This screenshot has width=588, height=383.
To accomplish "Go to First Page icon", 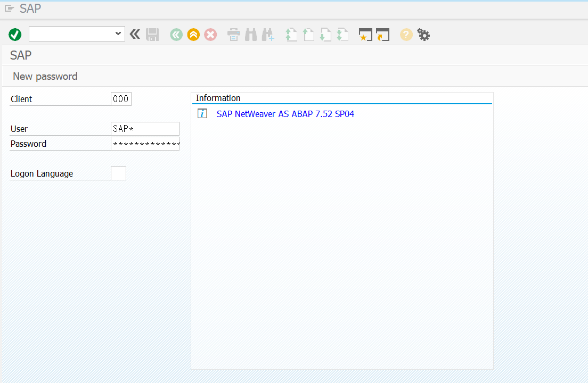I will pyautogui.click(x=291, y=35).
